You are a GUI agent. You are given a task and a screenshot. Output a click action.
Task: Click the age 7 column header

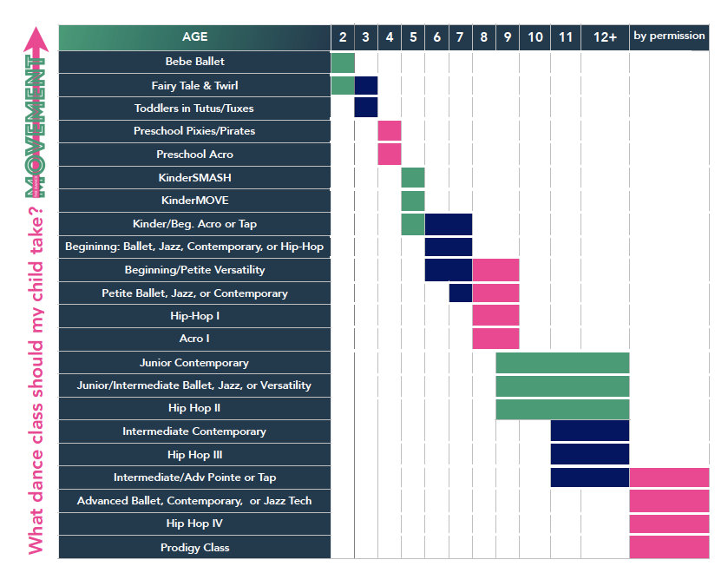tap(460, 37)
